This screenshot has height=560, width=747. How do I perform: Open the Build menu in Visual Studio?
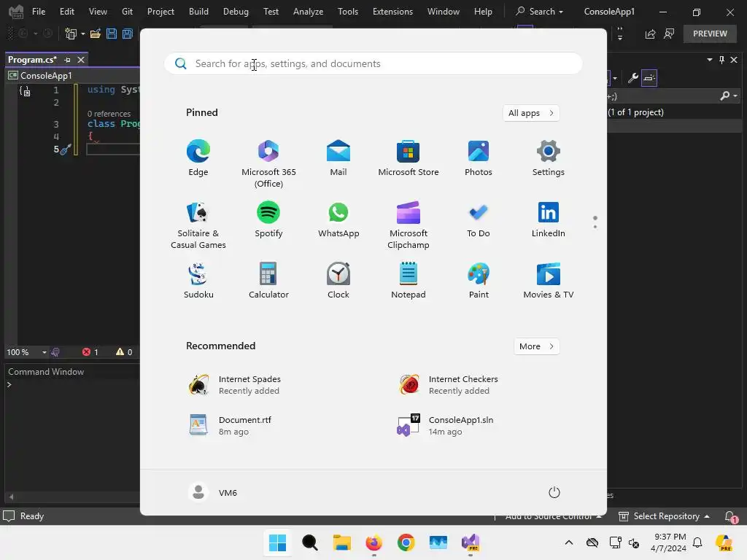click(198, 12)
